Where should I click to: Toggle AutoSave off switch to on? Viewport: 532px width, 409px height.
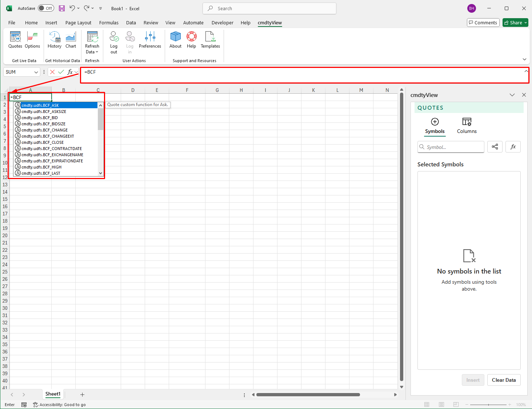(46, 8)
